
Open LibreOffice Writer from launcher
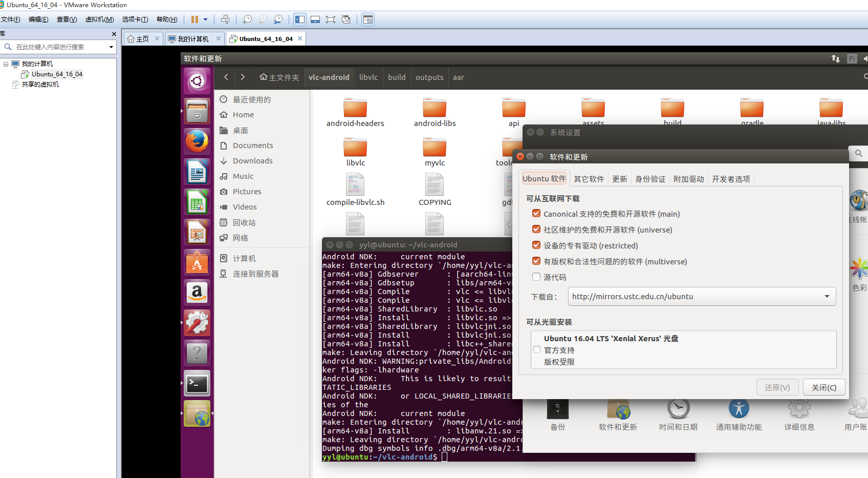pyautogui.click(x=197, y=172)
